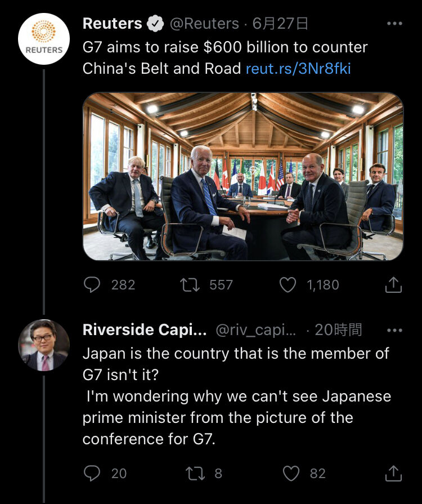Tap the Riverside Capi... display name

[145, 330]
